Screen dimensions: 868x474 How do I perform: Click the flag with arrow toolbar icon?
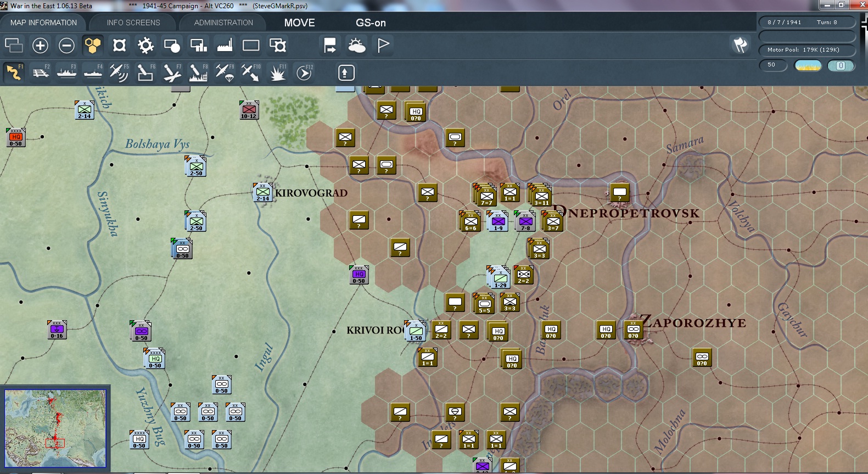point(330,45)
